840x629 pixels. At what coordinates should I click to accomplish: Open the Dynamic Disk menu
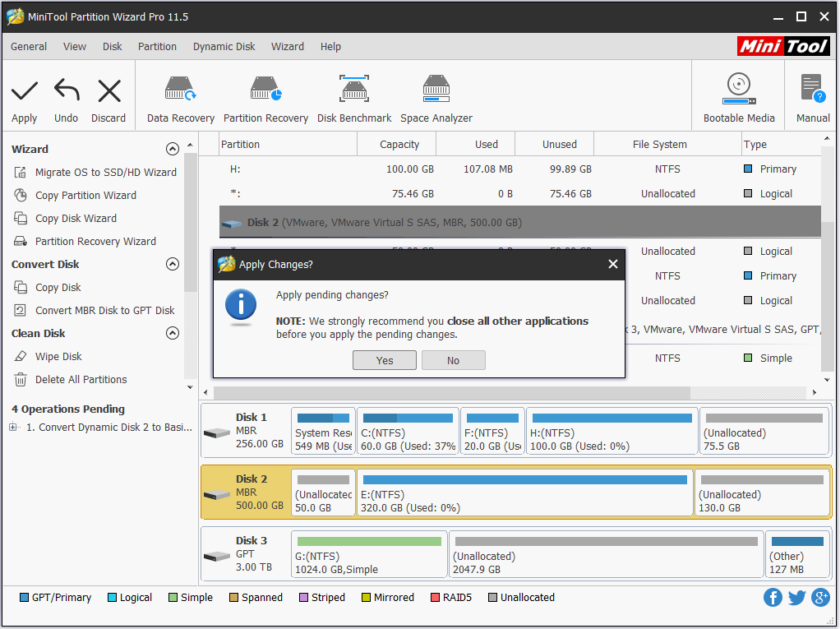click(224, 47)
